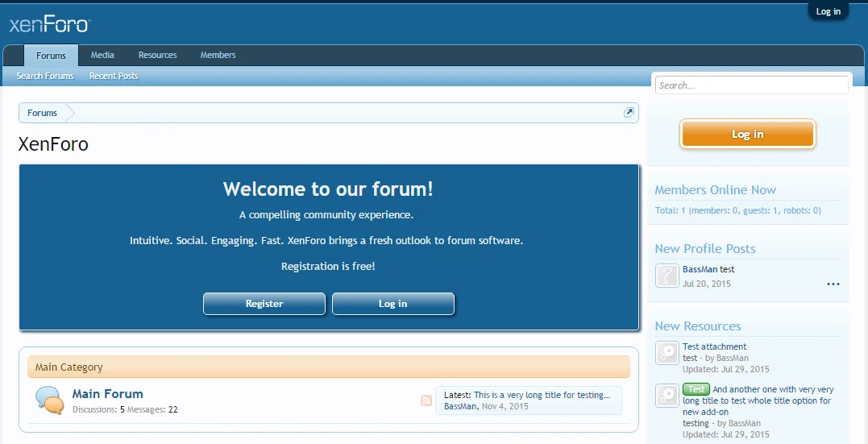Click the Main Forum speech bubbles icon
Image resolution: width=868 pixels, height=444 pixels.
click(x=49, y=400)
